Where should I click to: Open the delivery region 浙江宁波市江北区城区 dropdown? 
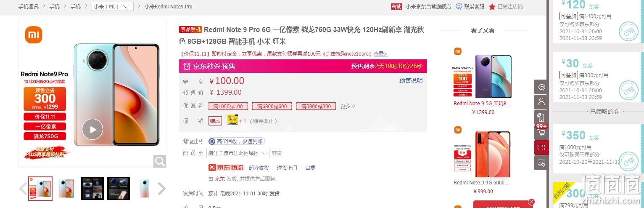(238, 153)
